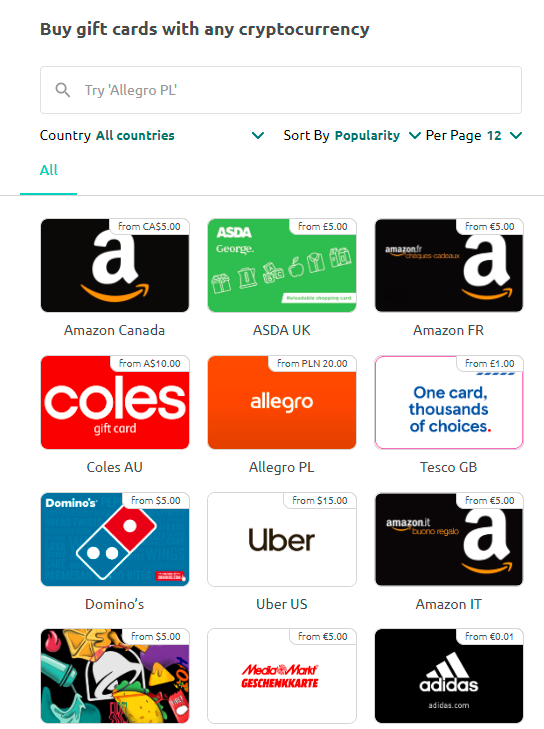
Task: Select the Coles AU red card
Action: [115, 402]
